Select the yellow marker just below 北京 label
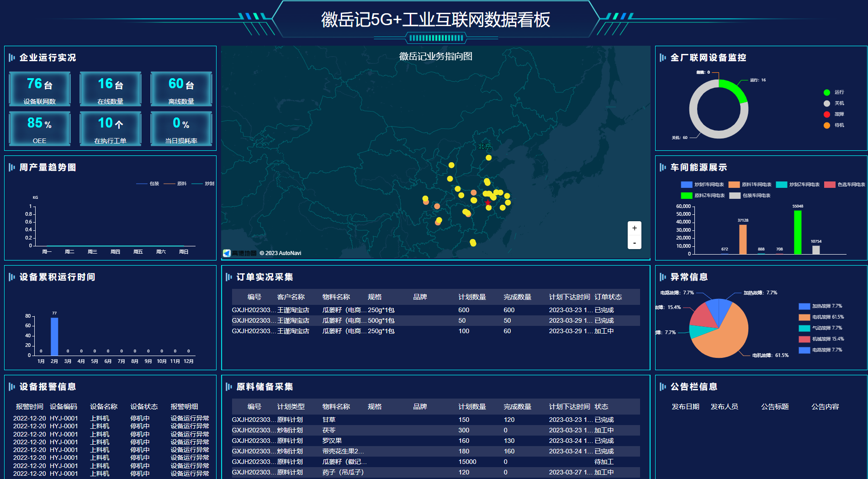Image resolution: width=868 pixels, height=479 pixels. (488, 158)
